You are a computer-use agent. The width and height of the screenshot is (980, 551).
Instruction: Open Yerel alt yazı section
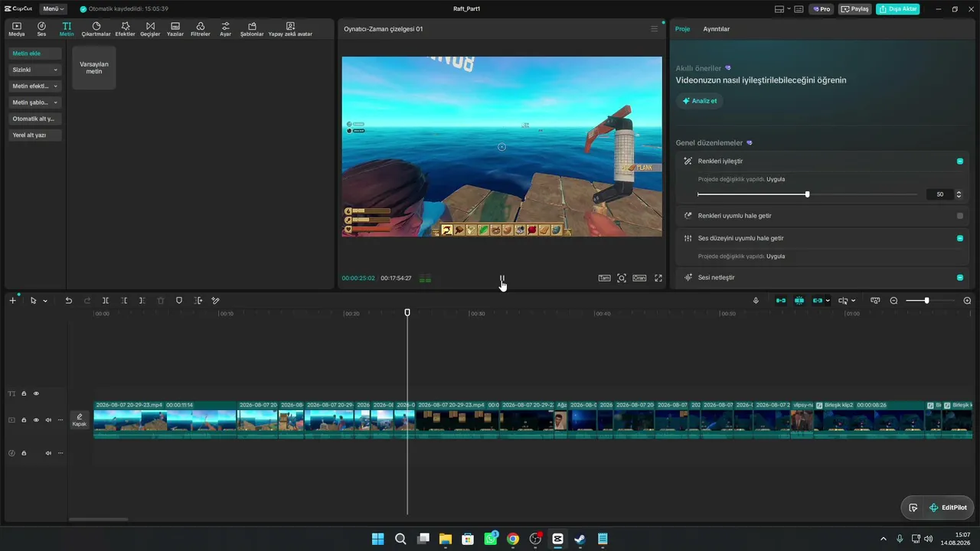(35, 135)
